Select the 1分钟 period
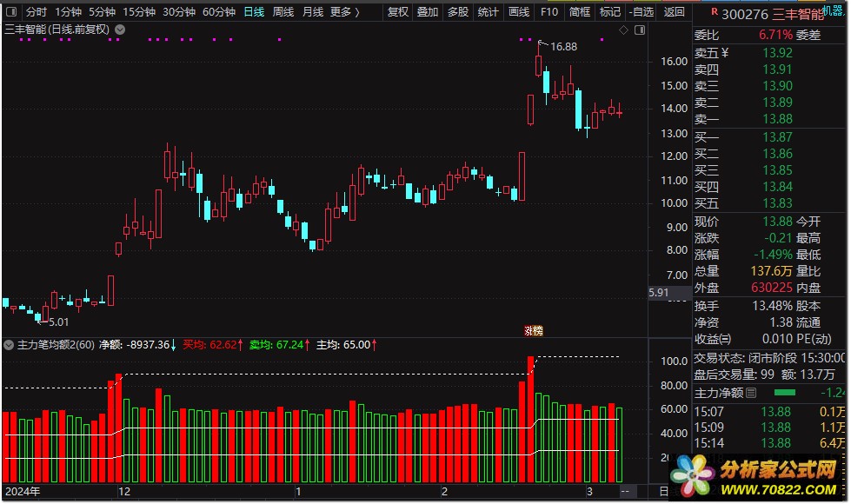This screenshot has width=851, height=504. tap(69, 12)
